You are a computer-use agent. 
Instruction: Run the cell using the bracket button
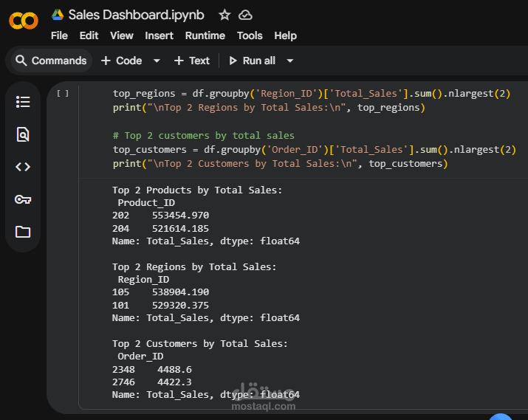(63, 93)
